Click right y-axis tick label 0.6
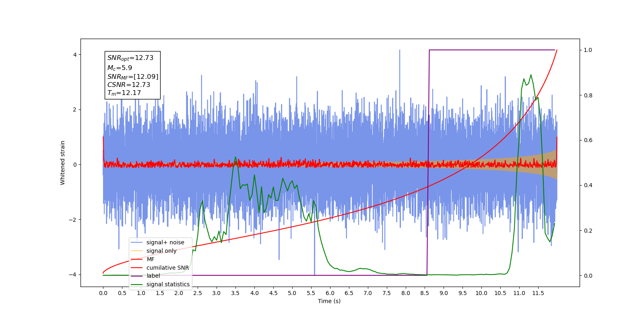 pyautogui.click(x=588, y=140)
